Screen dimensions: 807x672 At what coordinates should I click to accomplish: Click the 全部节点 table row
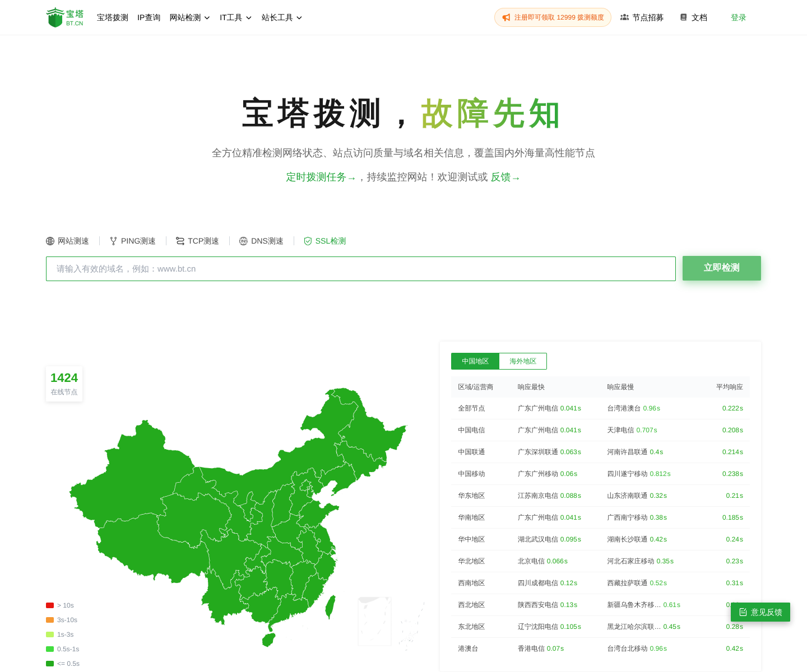click(600, 408)
